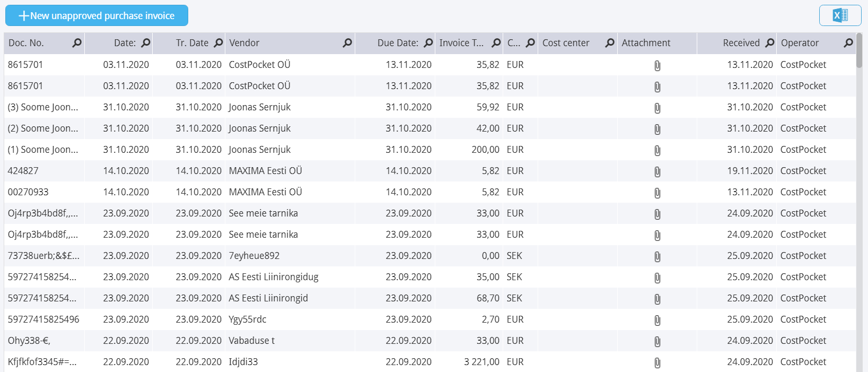
Task: Sort by Doc. No. column header
Action: pos(26,43)
